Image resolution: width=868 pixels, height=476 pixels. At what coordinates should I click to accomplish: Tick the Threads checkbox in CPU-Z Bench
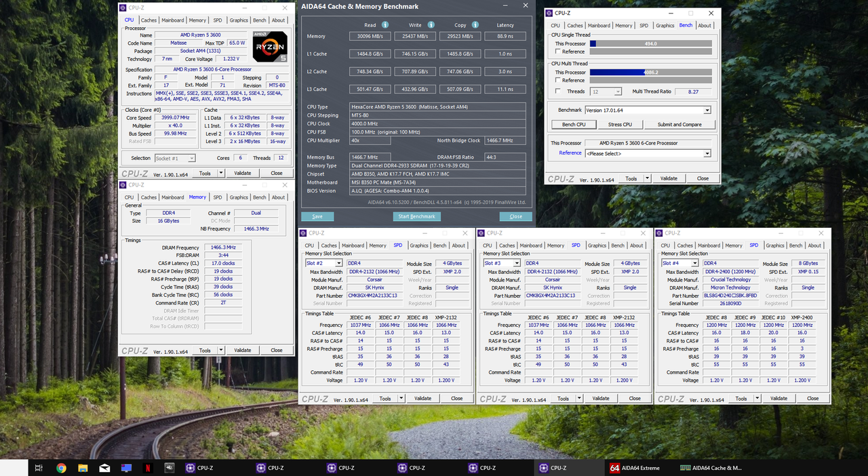(558, 91)
